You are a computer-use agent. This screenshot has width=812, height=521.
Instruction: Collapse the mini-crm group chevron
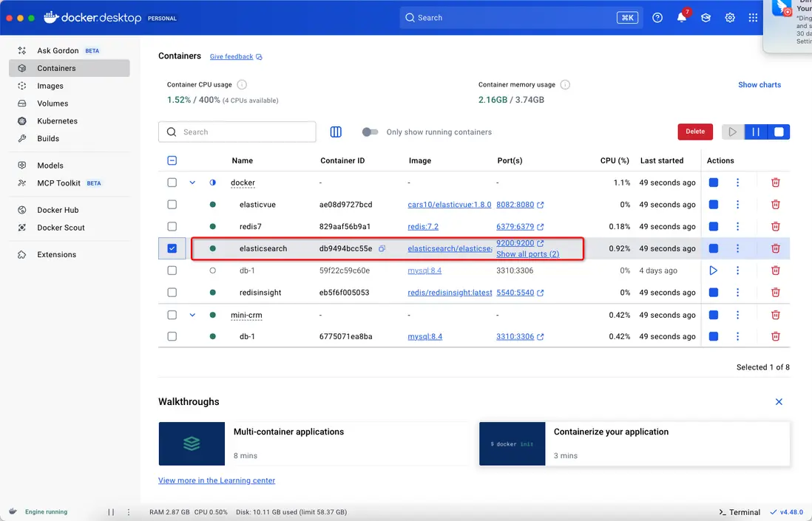(x=192, y=315)
